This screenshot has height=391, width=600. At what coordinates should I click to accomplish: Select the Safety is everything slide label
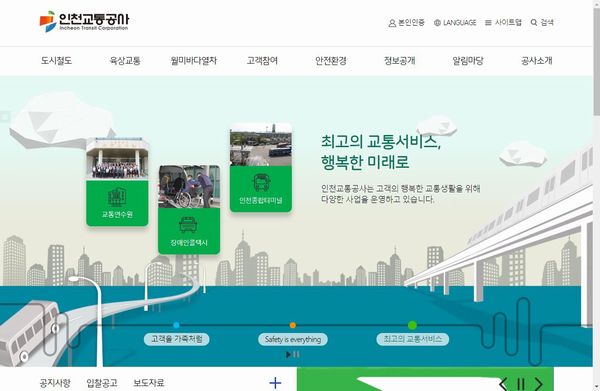point(293,339)
